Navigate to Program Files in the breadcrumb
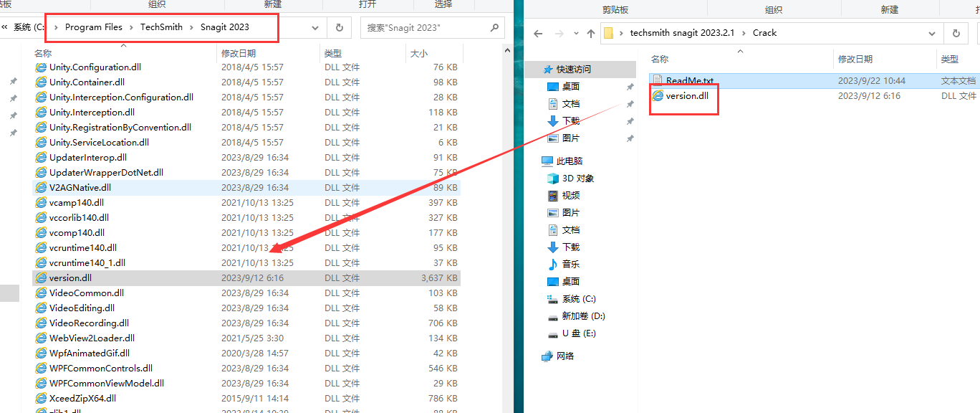 pyautogui.click(x=93, y=27)
